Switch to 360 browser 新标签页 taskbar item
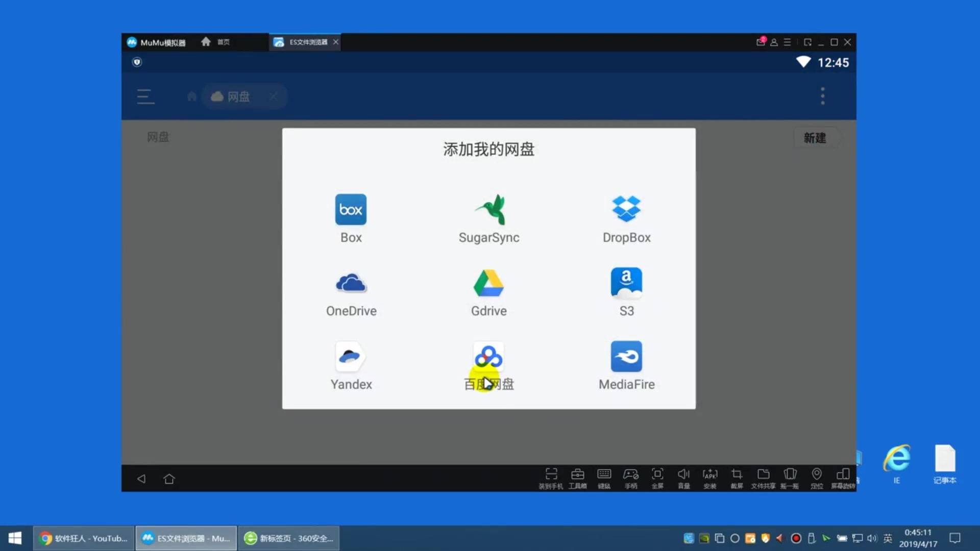The height and width of the screenshot is (551, 980). tap(289, 538)
